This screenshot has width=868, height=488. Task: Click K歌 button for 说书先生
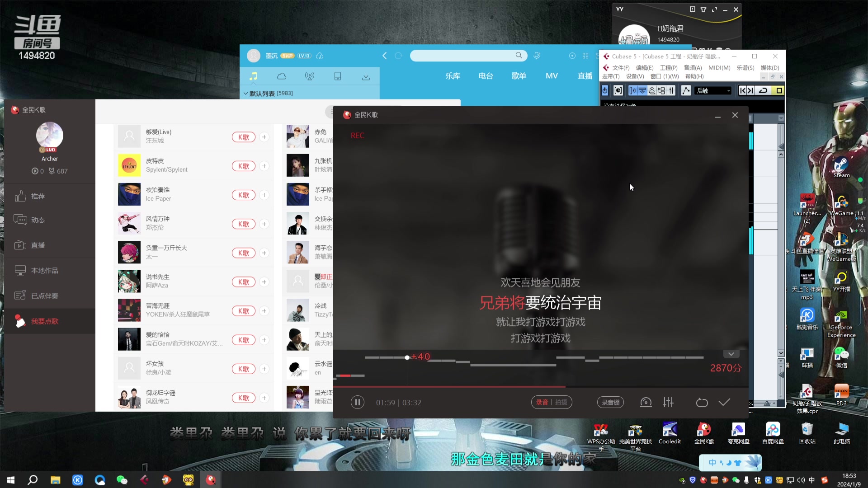tap(244, 282)
